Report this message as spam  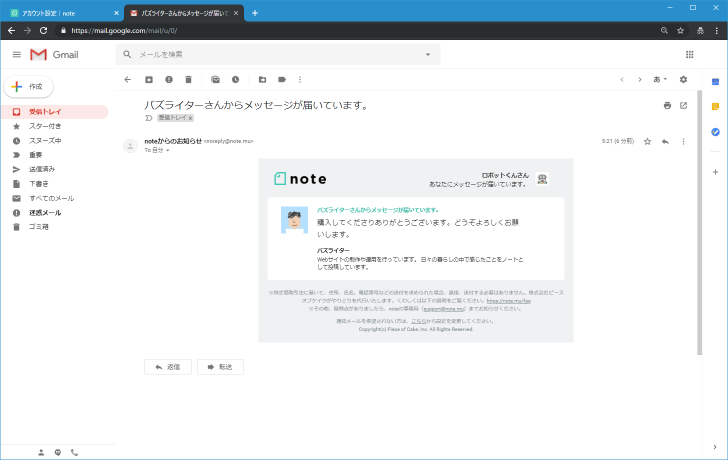169,79
